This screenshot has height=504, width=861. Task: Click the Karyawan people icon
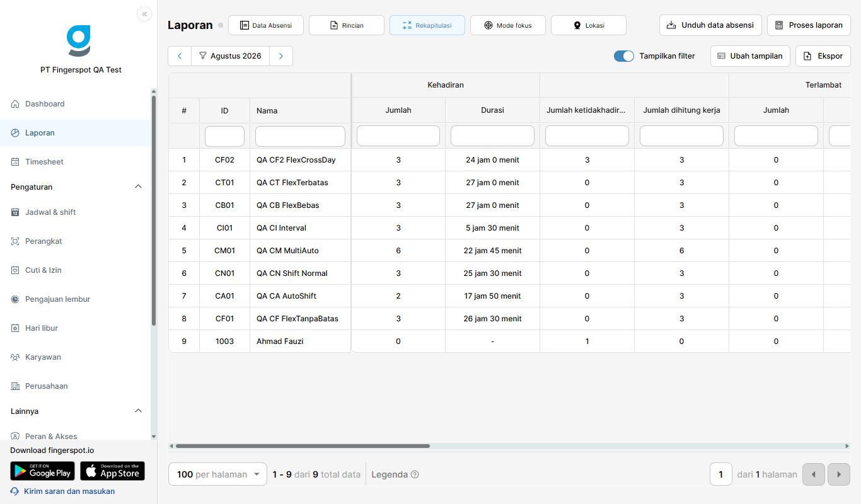coord(16,357)
